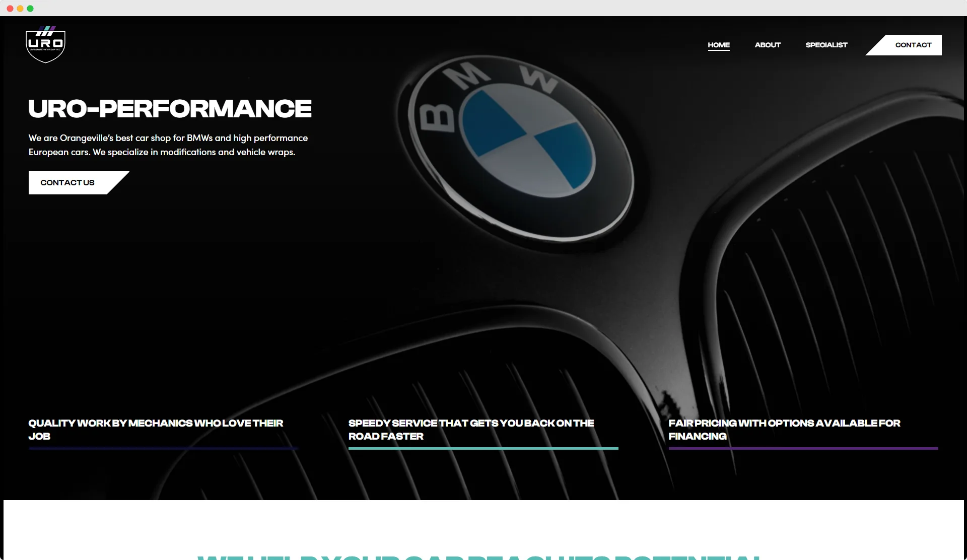Minimize the window with yellow button
Viewport: 967px width, 560px height.
20,9
